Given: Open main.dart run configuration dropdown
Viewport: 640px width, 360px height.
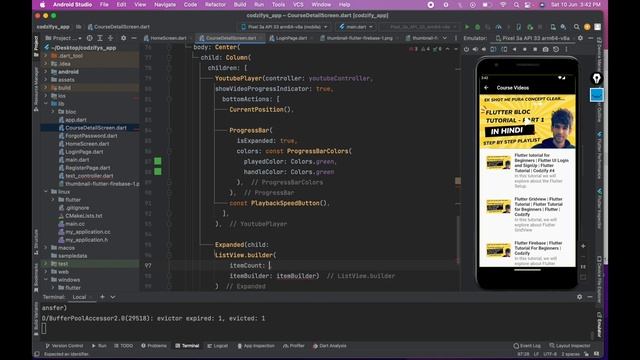Looking at the screenshot, I should [x=356, y=27].
